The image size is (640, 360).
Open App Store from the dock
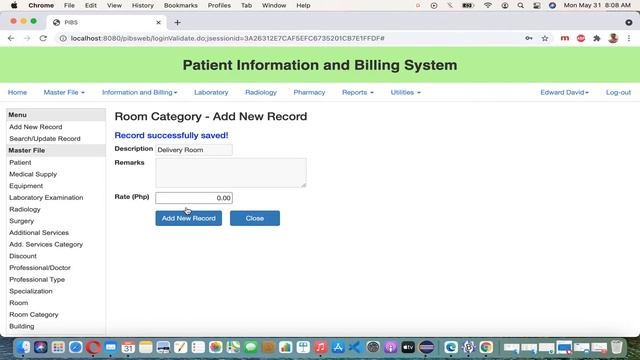click(338, 347)
